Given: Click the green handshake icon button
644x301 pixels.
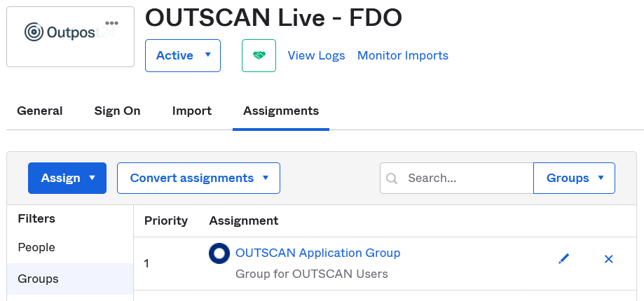Looking at the screenshot, I should point(259,56).
